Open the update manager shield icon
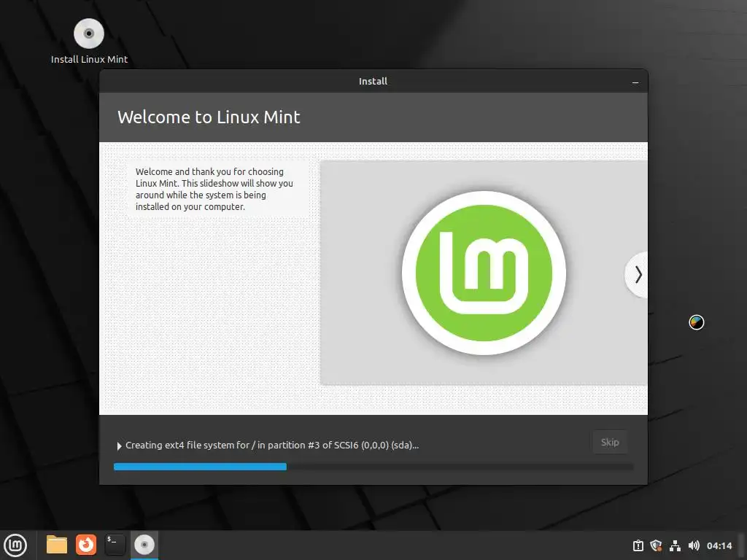747x560 pixels. pyautogui.click(x=656, y=545)
